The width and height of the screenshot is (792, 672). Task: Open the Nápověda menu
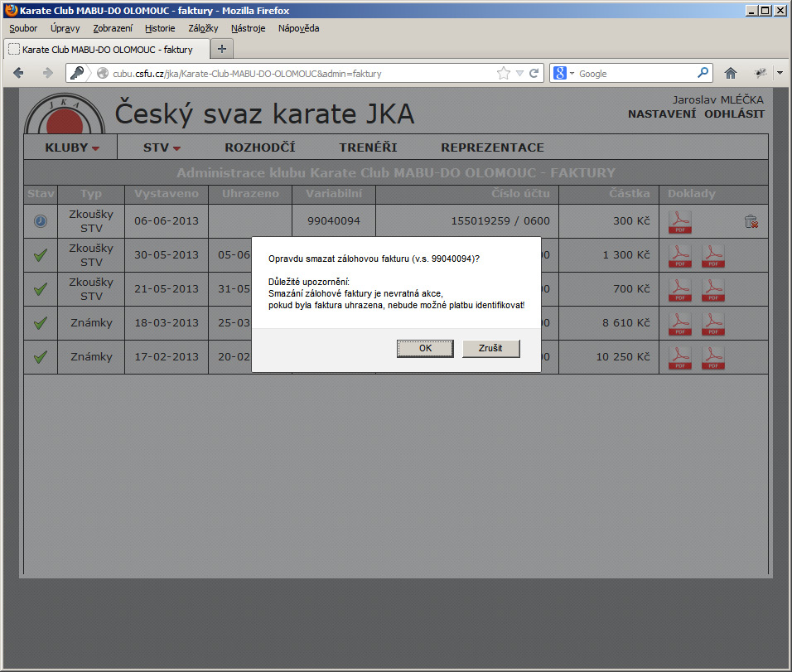[298, 28]
